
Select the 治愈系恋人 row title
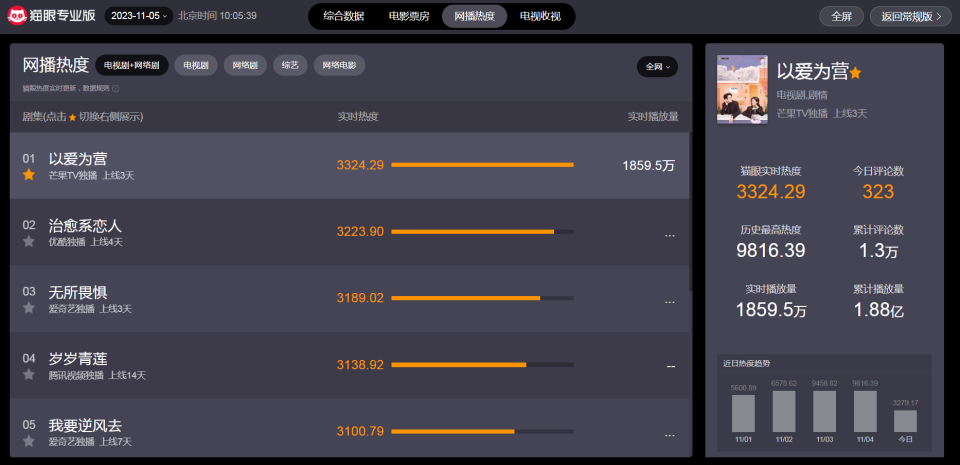85,225
